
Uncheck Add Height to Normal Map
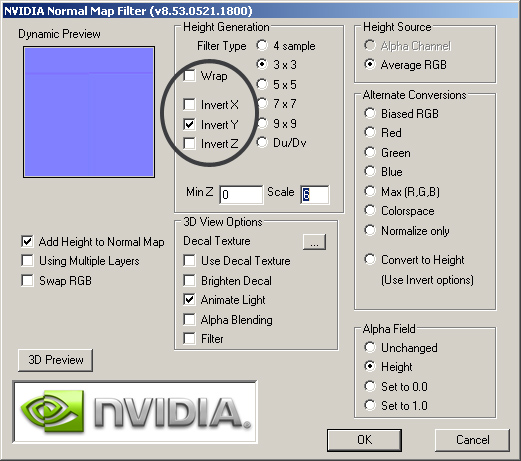[27, 241]
